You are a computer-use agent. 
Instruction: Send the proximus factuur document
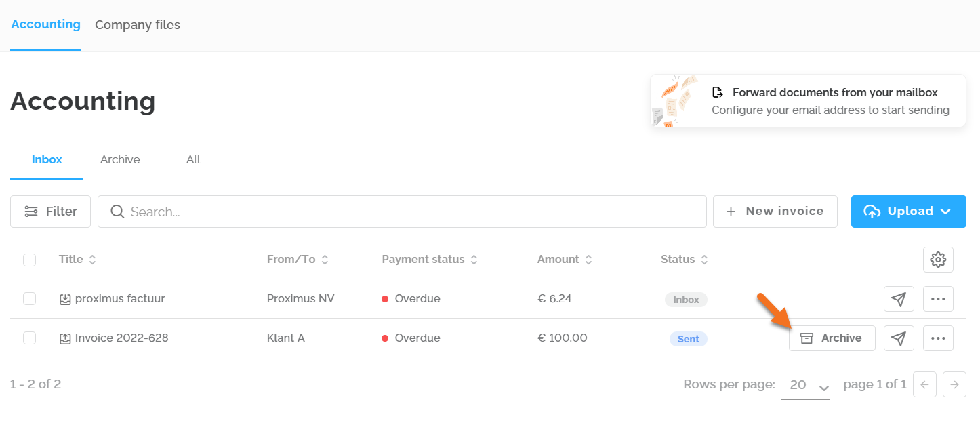tap(899, 299)
